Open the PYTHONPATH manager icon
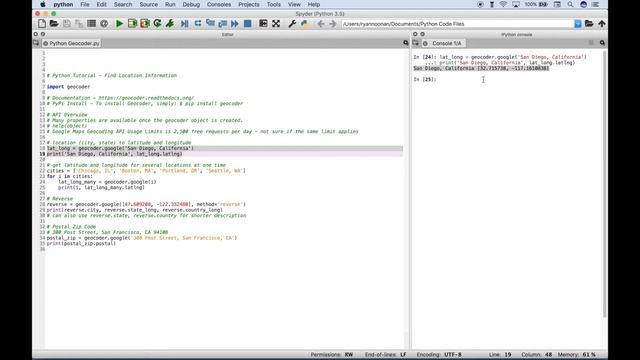Image resolution: width=640 pixels, height=360 pixels. (x=304, y=24)
